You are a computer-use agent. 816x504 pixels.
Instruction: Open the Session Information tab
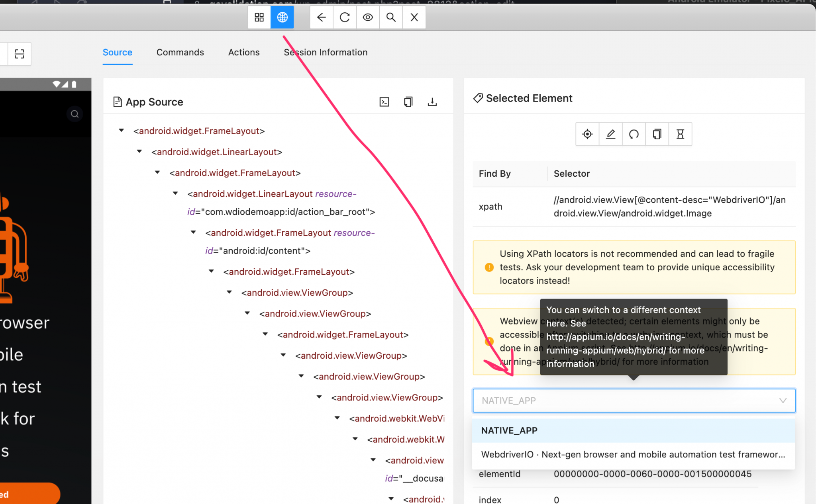(x=325, y=52)
